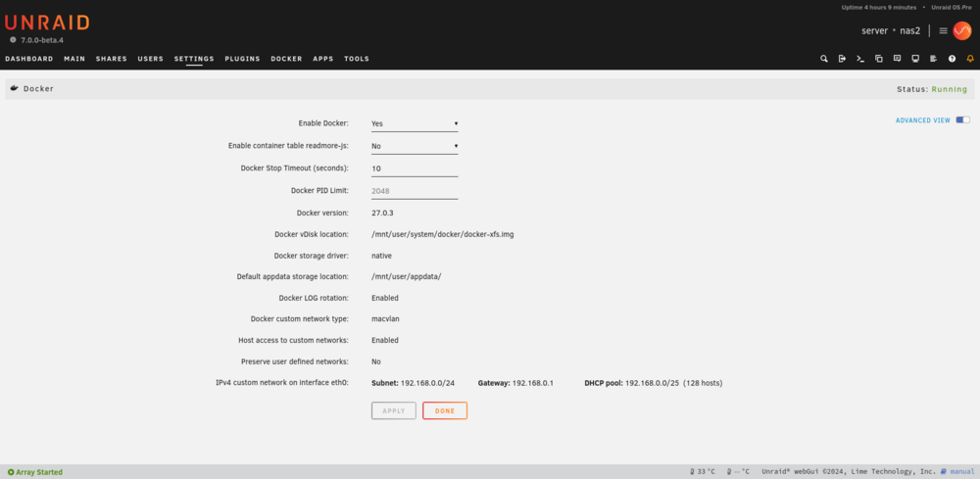The image size is (980, 479).
Task: Click the Docker whale icon in header
Action: coord(15,89)
